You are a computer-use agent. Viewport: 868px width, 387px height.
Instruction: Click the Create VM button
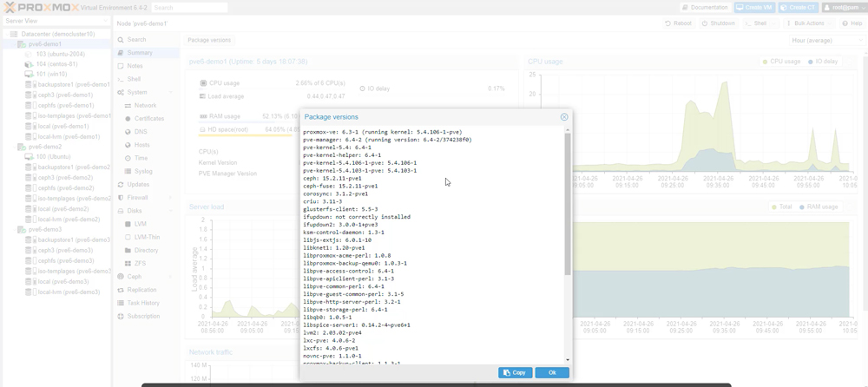click(754, 7)
